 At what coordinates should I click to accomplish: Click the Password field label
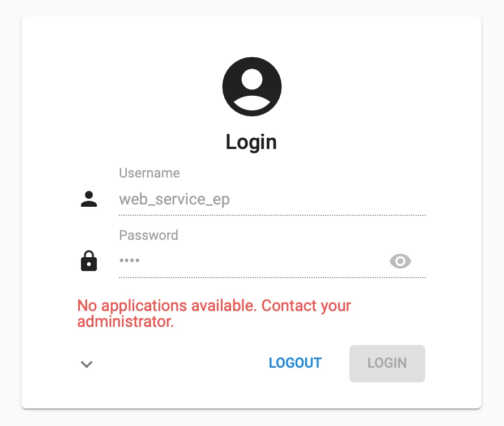(148, 235)
